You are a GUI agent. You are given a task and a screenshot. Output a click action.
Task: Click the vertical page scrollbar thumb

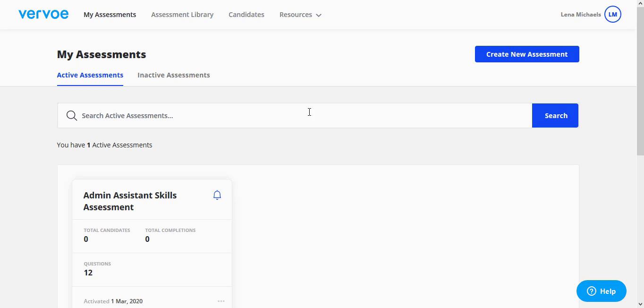(x=640, y=80)
